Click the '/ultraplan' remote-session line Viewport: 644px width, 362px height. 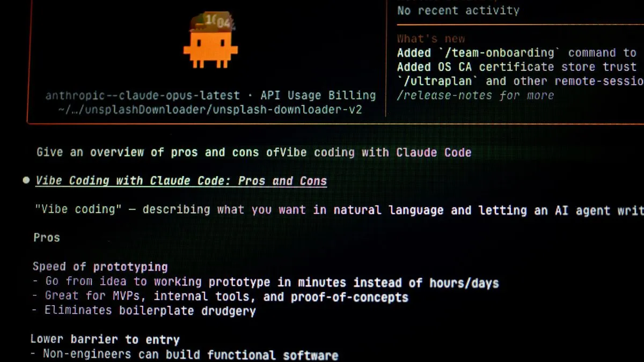tap(521, 81)
